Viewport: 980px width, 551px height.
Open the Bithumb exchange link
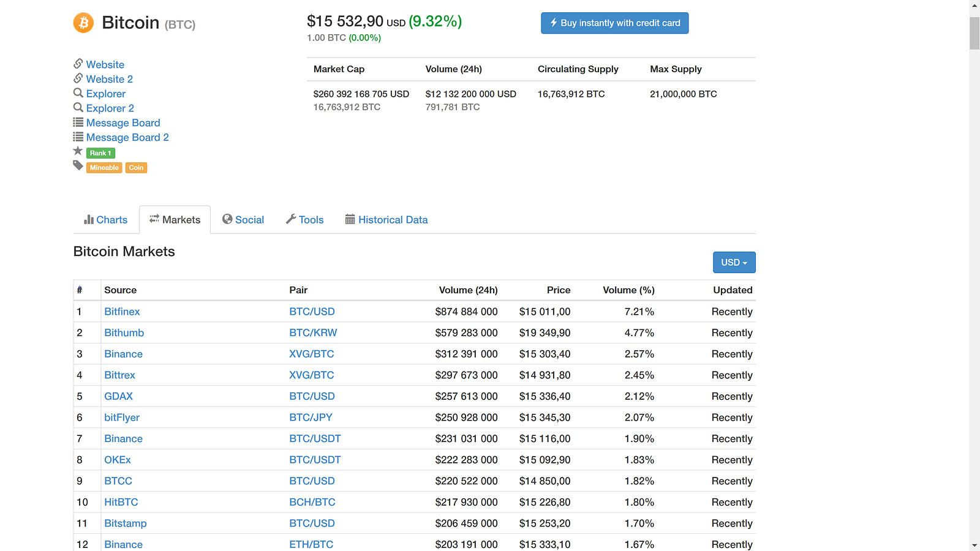pyautogui.click(x=124, y=333)
